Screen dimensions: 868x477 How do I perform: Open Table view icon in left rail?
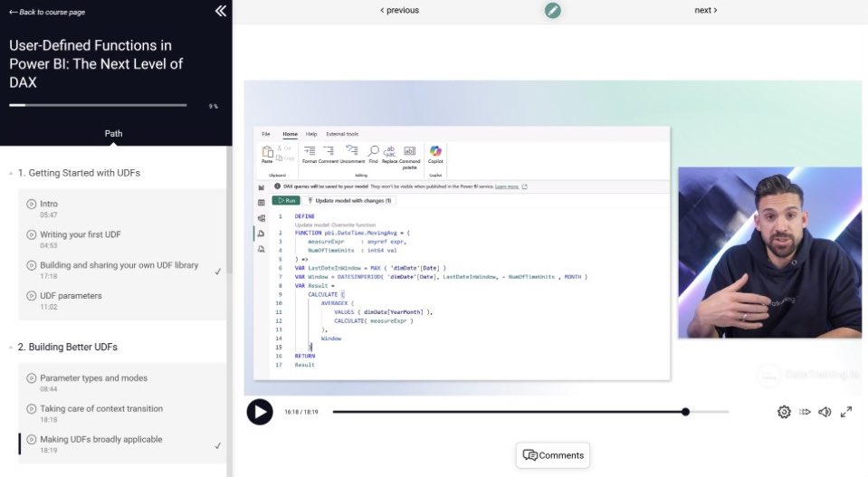coord(262,203)
